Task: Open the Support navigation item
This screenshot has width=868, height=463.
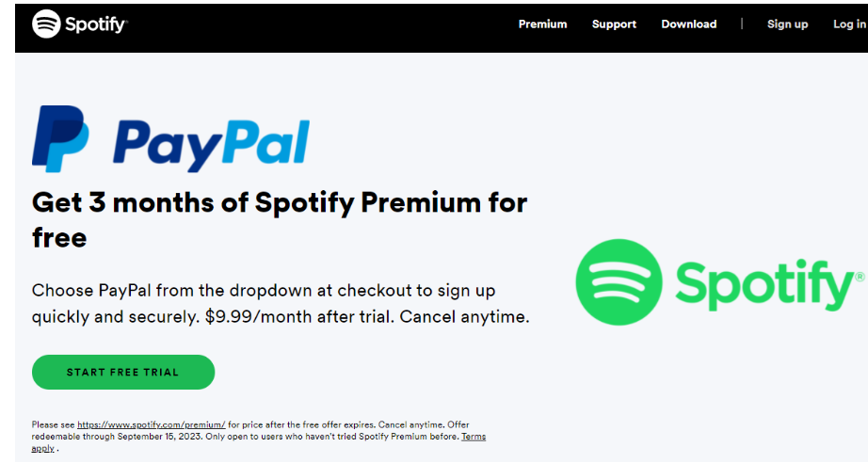Action: [614, 24]
